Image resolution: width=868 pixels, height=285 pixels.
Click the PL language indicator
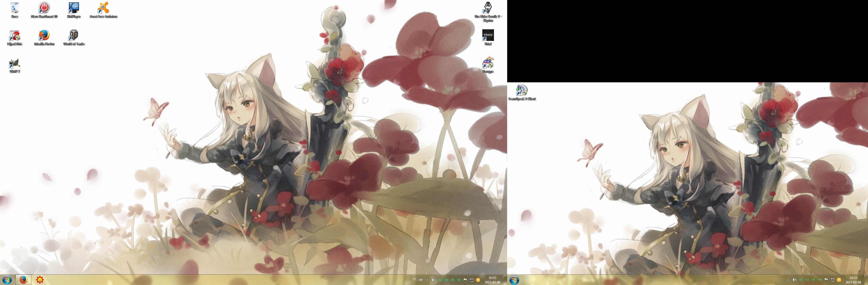click(x=415, y=279)
